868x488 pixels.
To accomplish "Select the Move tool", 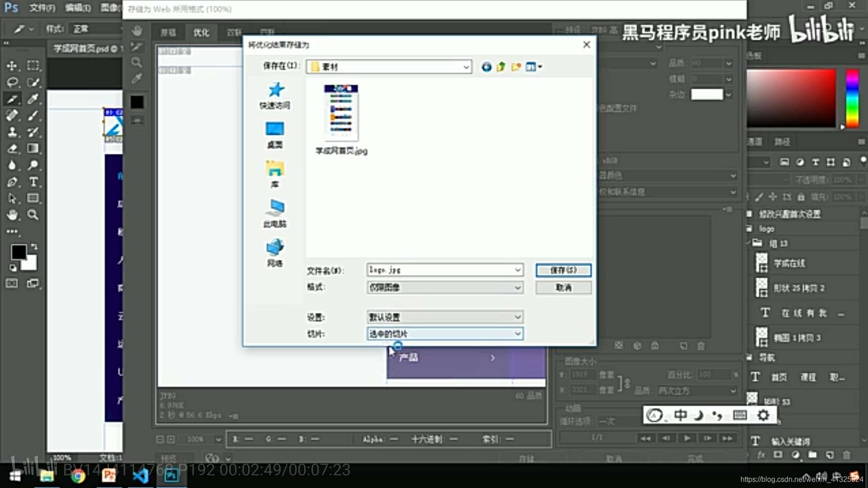I will point(12,66).
